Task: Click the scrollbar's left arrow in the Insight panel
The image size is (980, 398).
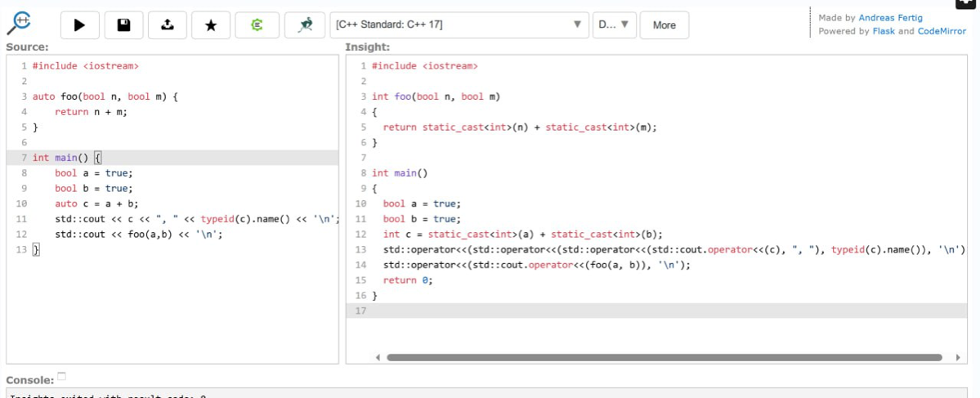Action: 378,357
